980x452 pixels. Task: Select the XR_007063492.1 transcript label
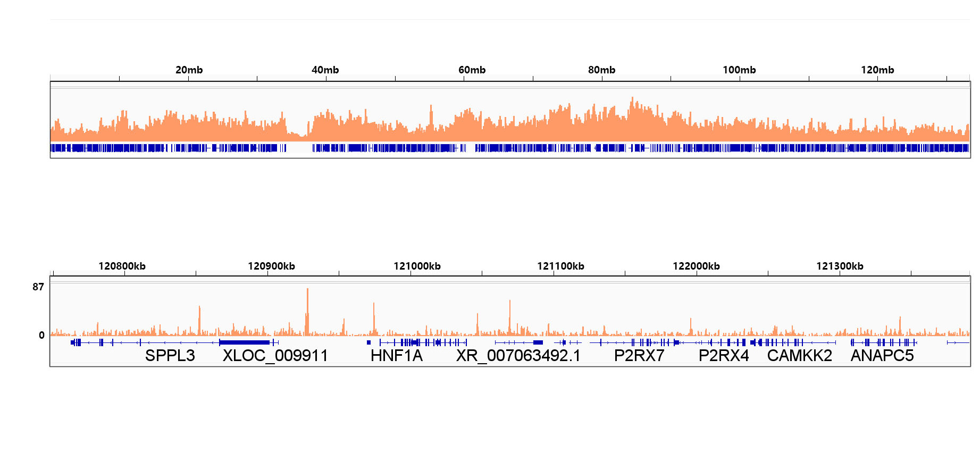pyautogui.click(x=518, y=355)
